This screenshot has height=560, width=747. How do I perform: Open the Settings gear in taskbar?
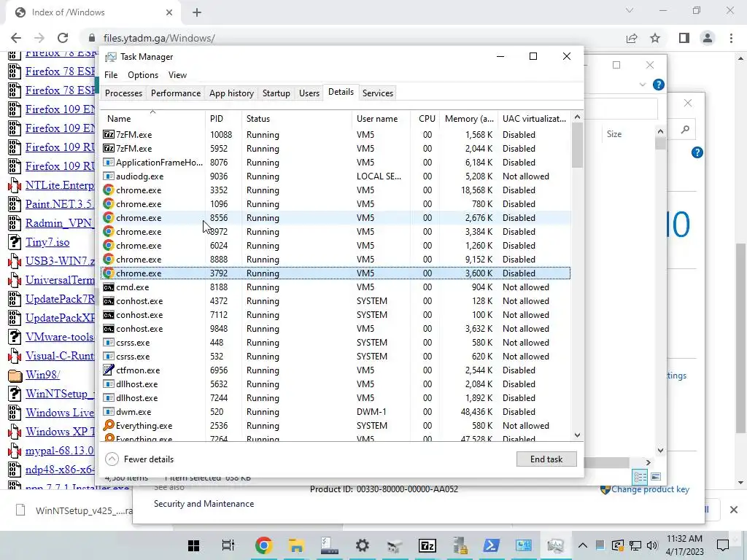click(x=362, y=545)
